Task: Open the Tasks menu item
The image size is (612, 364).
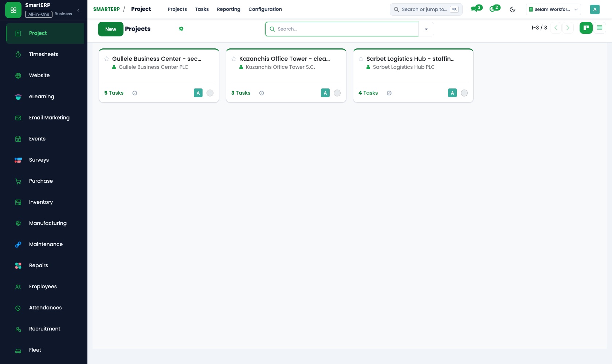Action: coord(202,9)
